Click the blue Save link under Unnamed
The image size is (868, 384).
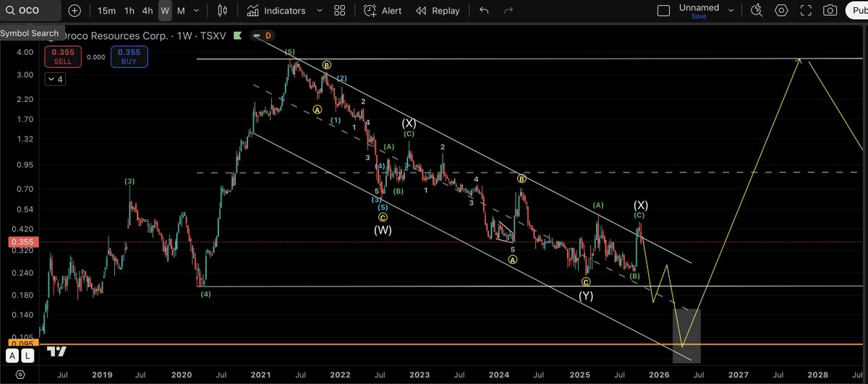(x=699, y=16)
